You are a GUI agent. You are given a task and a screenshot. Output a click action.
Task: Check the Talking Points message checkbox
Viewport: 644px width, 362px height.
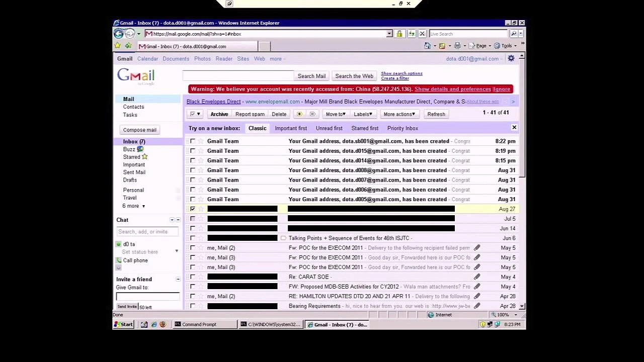(x=193, y=238)
